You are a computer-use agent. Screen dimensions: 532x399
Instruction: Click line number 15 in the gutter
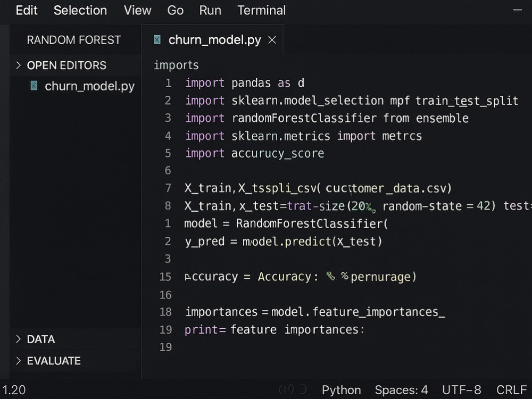coord(165,277)
